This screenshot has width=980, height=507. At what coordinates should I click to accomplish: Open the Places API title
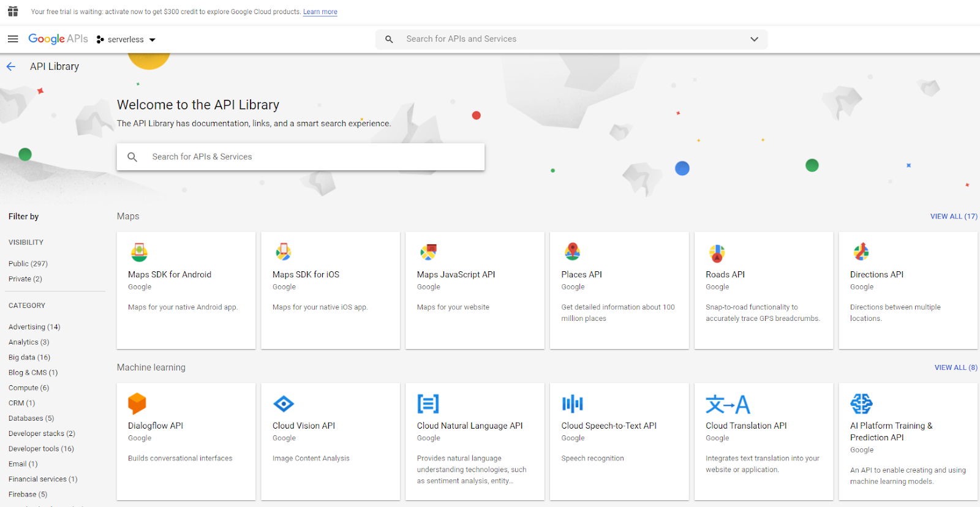(581, 274)
